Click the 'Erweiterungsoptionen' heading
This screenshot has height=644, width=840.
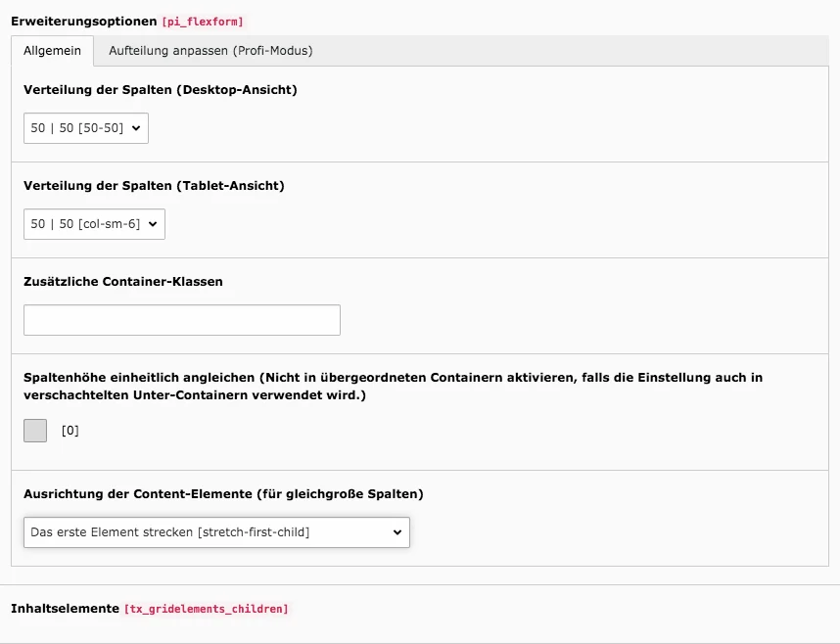click(83, 20)
